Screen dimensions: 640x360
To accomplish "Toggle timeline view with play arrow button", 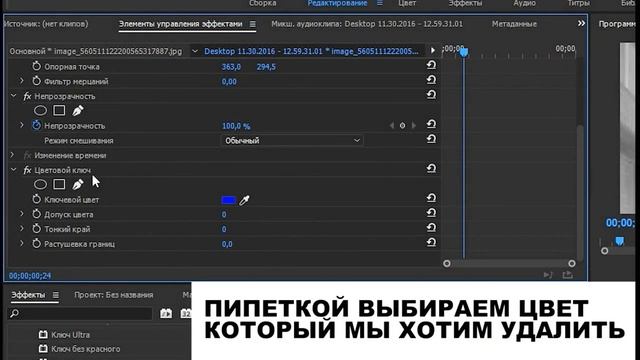I will pos(432,51).
